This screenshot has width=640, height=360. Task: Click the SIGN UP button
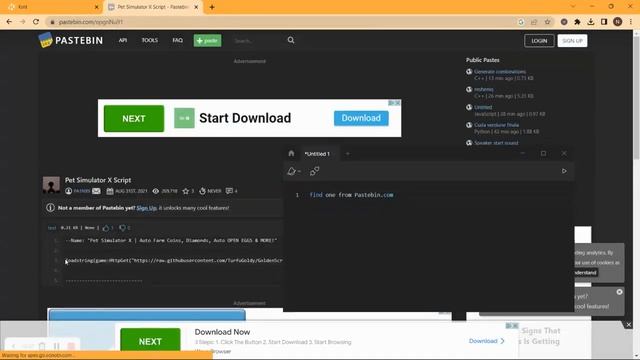pyautogui.click(x=572, y=40)
